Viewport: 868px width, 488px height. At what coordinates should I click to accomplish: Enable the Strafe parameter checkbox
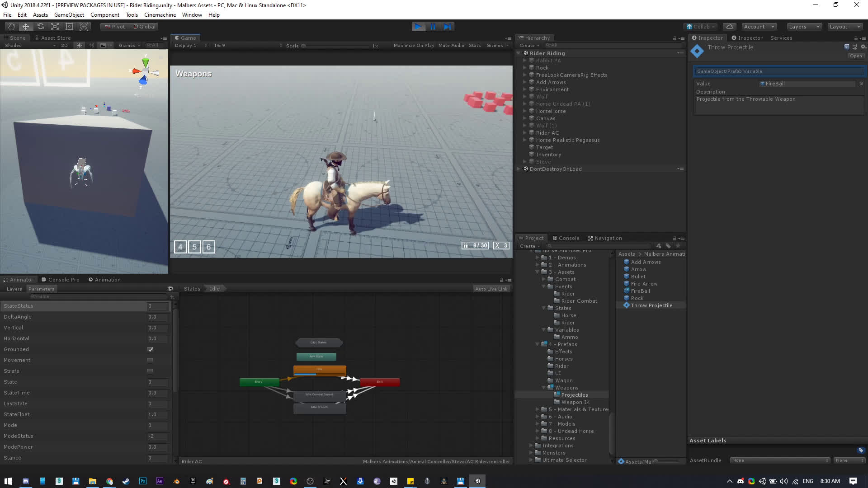[x=150, y=371]
